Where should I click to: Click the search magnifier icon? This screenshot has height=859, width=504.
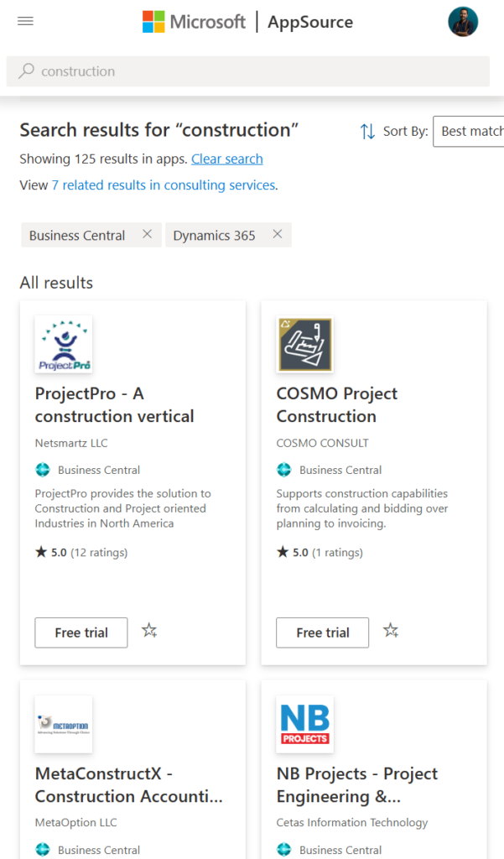pyautogui.click(x=27, y=71)
